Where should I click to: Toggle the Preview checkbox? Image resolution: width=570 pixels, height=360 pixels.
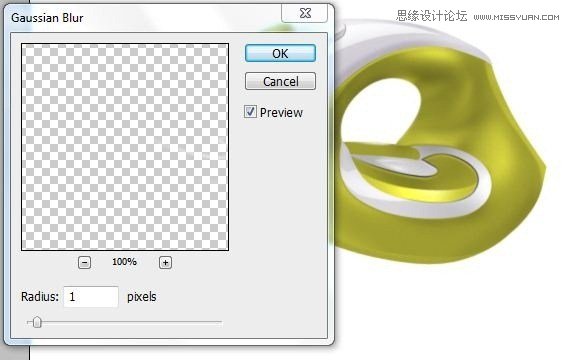(x=250, y=112)
